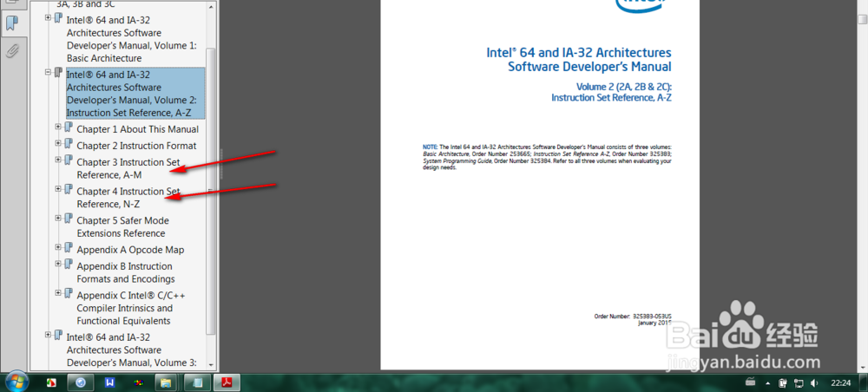868x392 pixels.
Task: Click bookmark icon beside Appendix A Opcode Map
Action: coord(68,248)
